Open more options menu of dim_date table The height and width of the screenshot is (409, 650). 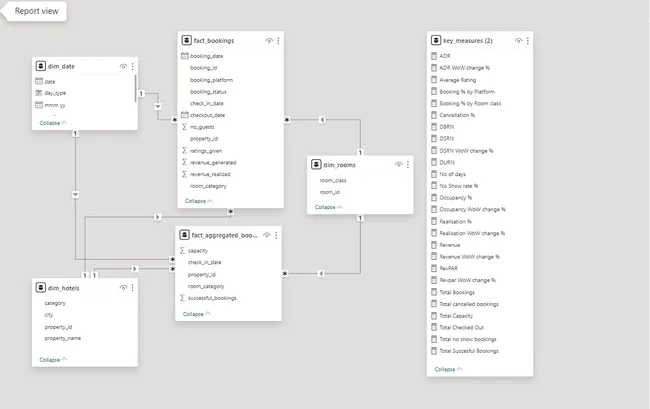tap(133, 66)
